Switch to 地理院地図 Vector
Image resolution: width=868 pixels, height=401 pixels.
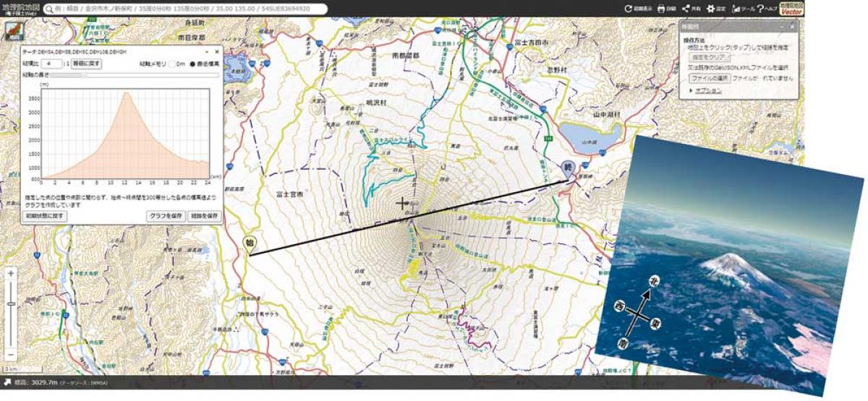[x=793, y=9]
